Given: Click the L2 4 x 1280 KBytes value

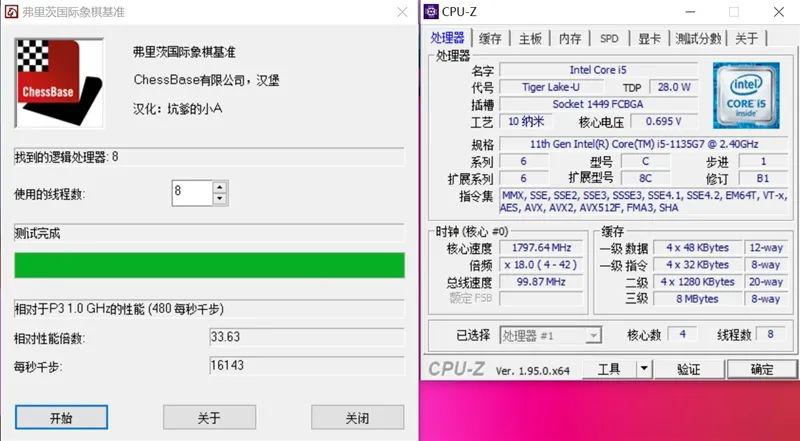Looking at the screenshot, I should (697, 282).
